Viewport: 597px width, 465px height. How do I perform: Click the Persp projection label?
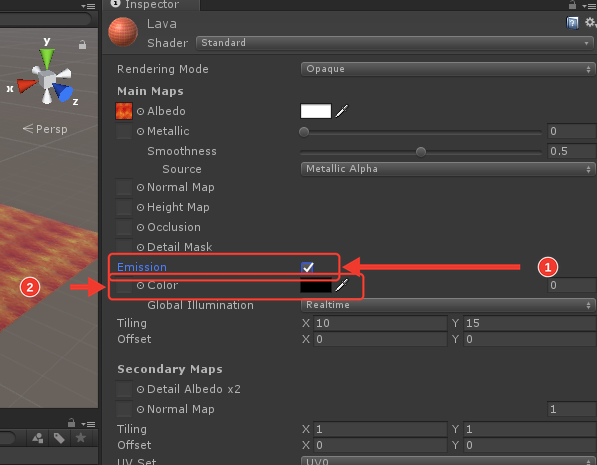[x=45, y=129]
